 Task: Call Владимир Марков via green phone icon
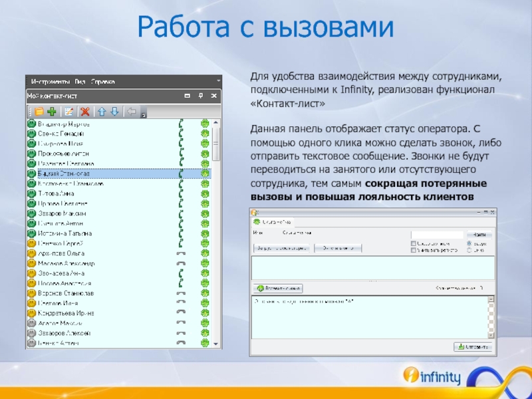(180, 124)
